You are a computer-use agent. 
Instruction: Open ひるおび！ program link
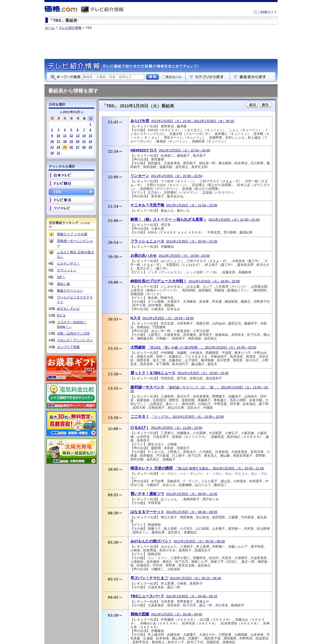tap(140, 428)
